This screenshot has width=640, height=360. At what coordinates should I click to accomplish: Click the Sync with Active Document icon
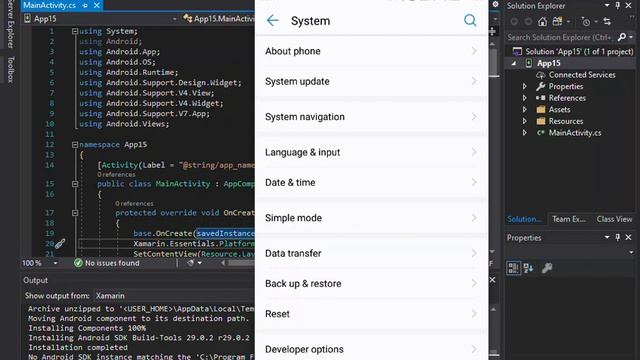tap(607, 22)
